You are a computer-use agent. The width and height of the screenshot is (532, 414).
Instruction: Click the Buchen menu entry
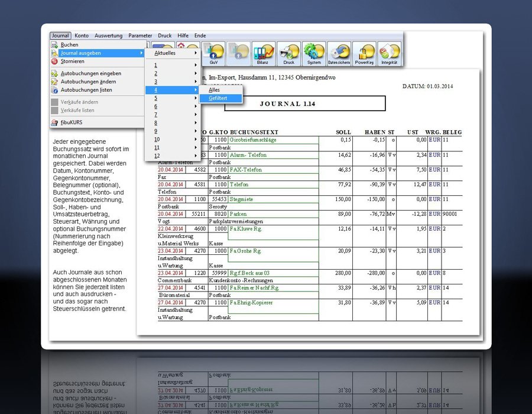(69, 44)
